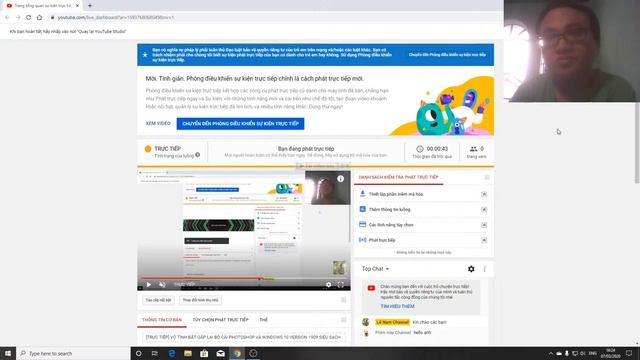Click the add stream info plus icon
Image resolution: width=640 pixels, height=360 pixels.
[x=362, y=209]
